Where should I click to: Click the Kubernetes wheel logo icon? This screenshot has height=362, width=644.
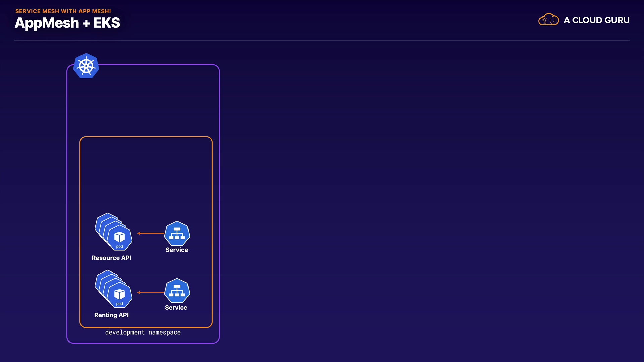(86, 66)
